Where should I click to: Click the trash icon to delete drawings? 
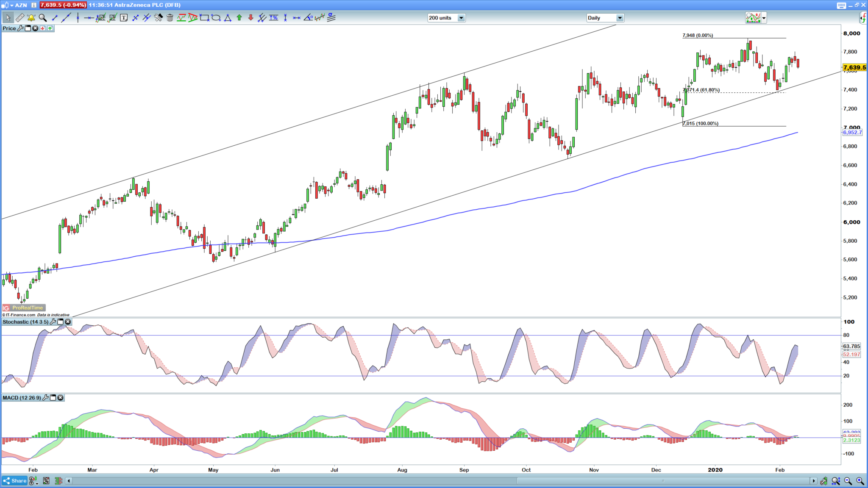click(169, 18)
